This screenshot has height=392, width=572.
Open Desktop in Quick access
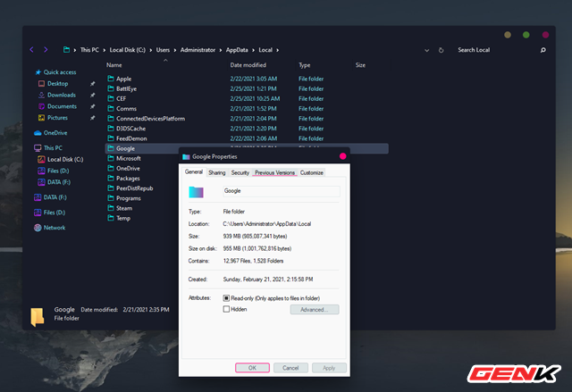57,83
